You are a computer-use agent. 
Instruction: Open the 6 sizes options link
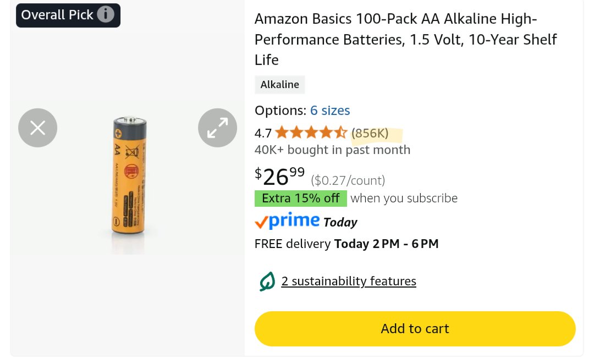click(330, 111)
